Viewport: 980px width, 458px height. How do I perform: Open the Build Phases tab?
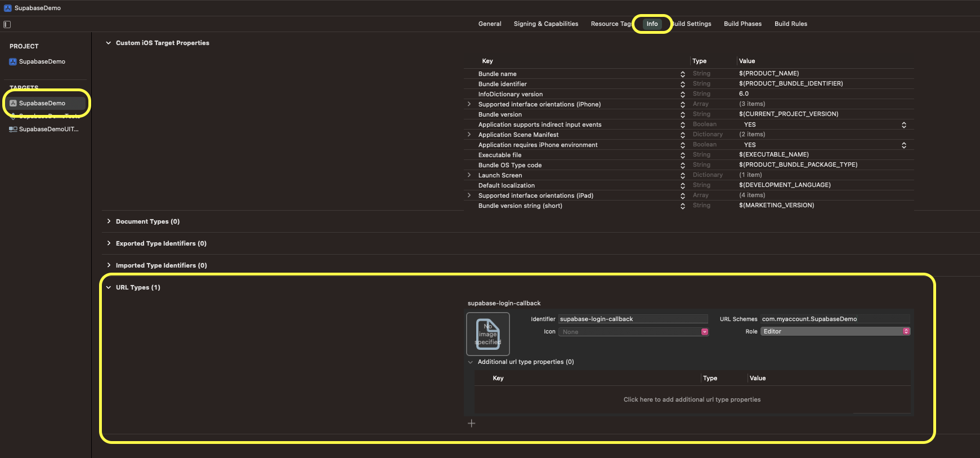pos(742,24)
